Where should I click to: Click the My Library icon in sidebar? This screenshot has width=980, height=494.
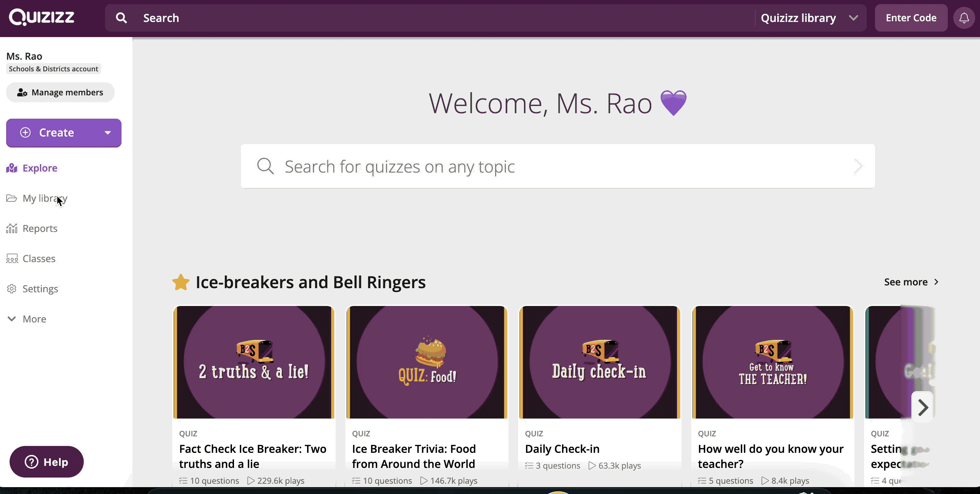click(11, 198)
